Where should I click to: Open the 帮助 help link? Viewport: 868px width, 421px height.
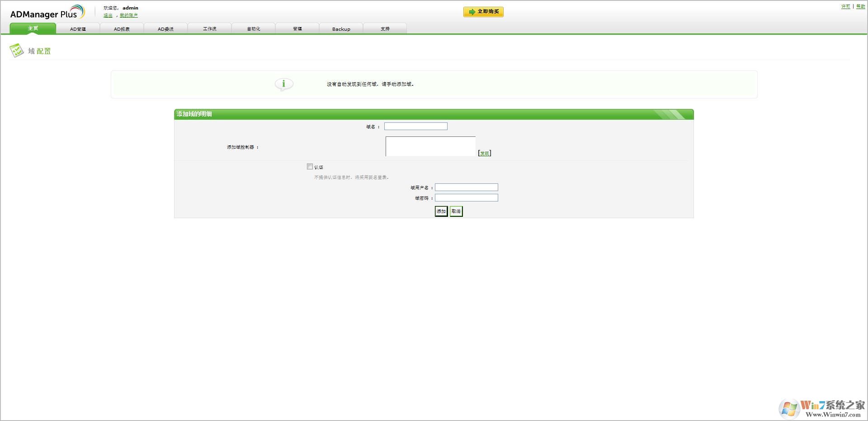point(860,6)
